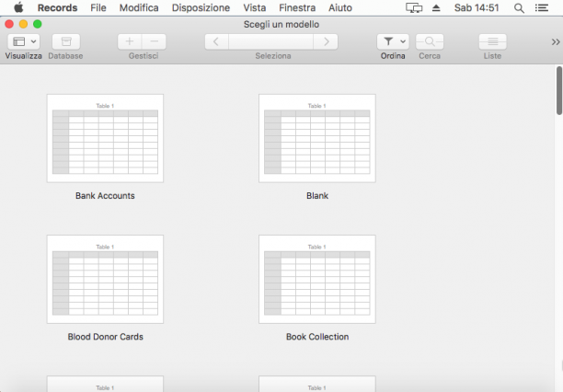This screenshot has height=392, width=563.
Task: Open the Finestra menu
Action: [x=297, y=7]
